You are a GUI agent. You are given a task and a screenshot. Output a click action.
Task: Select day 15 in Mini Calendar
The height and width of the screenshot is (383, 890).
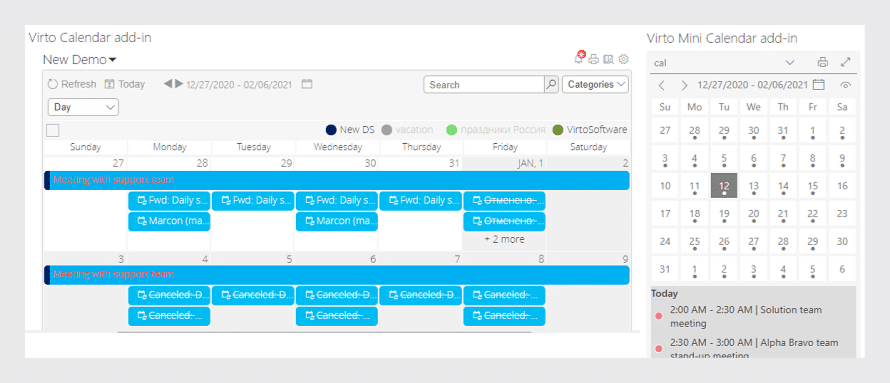click(x=812, y=186)
